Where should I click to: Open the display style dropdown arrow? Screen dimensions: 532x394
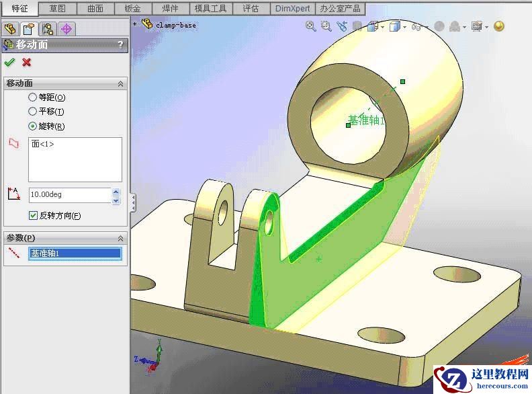point(405,27)
